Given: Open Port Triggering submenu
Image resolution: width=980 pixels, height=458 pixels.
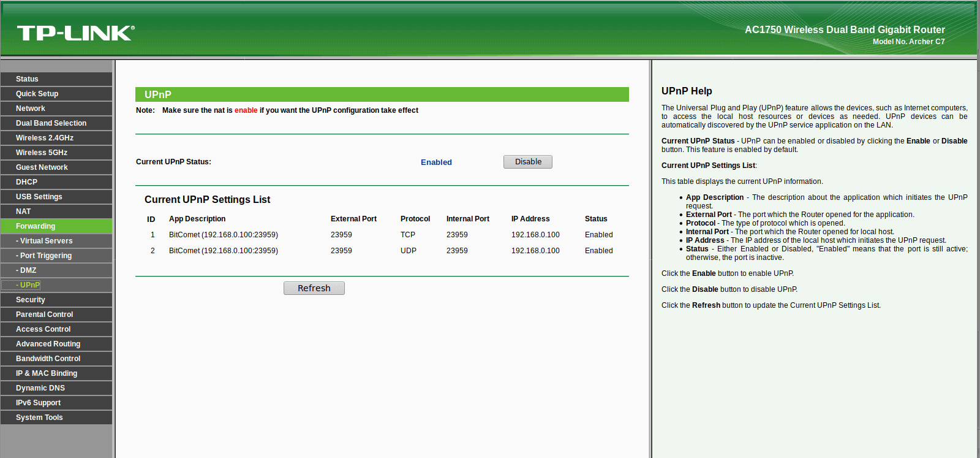Looking at the screenshot, I should pos(56,256).
